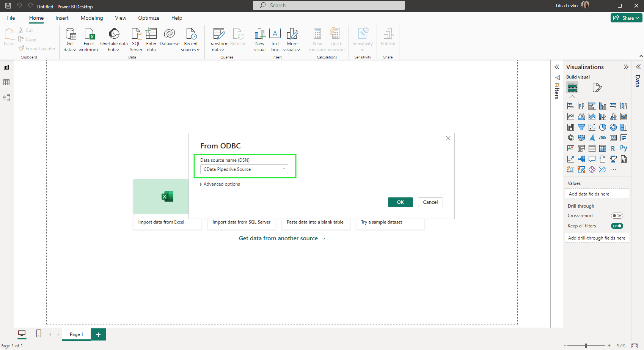Image resolution: width=644 pixels, height=350 pixels.
Task: Open Share button dropdown
Action: [x=626, y=18]
